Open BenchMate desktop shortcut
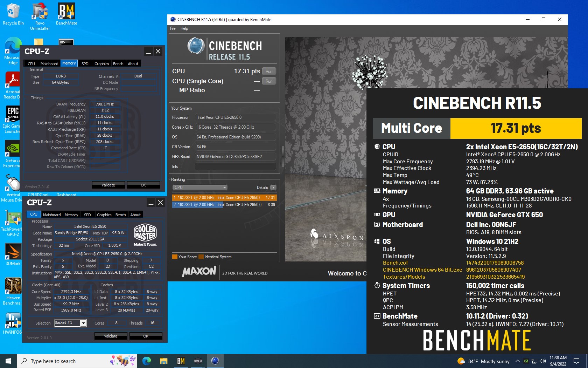The image size is (588, 368). pos(66,14)
